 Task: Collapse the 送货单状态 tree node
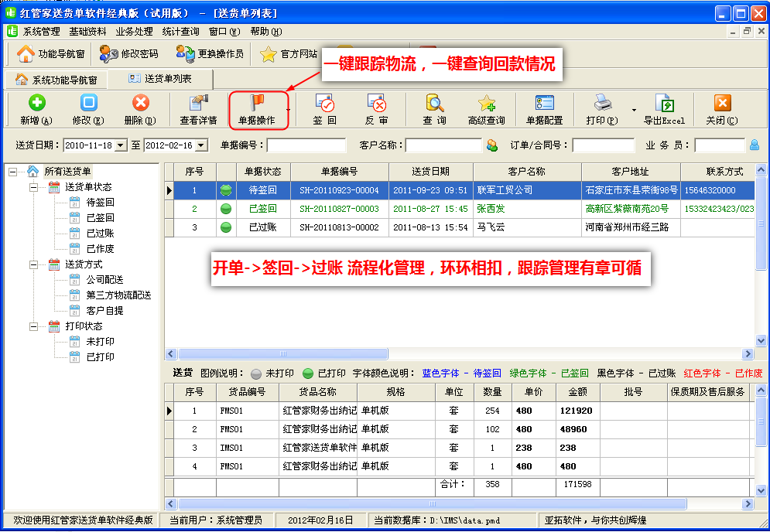34,187
